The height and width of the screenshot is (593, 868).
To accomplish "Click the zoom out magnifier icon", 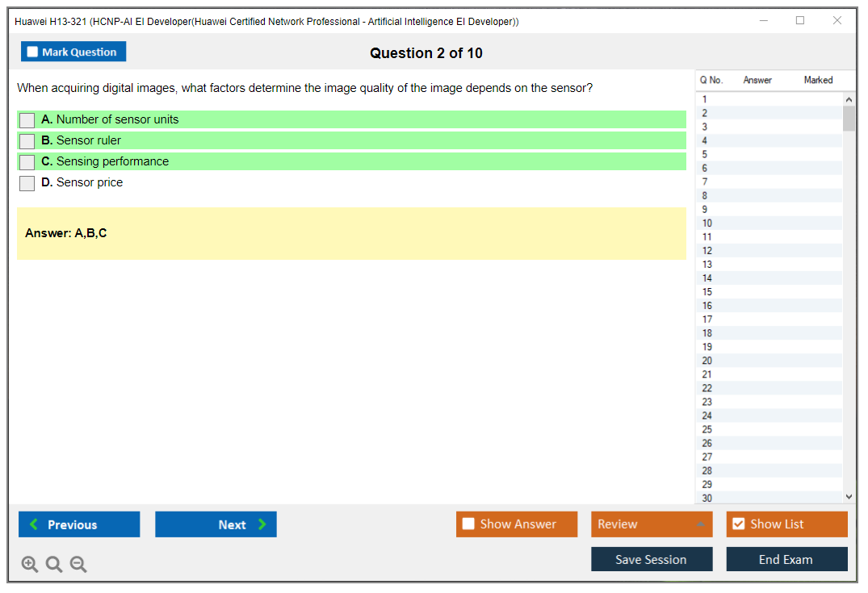I will (78, 564).
